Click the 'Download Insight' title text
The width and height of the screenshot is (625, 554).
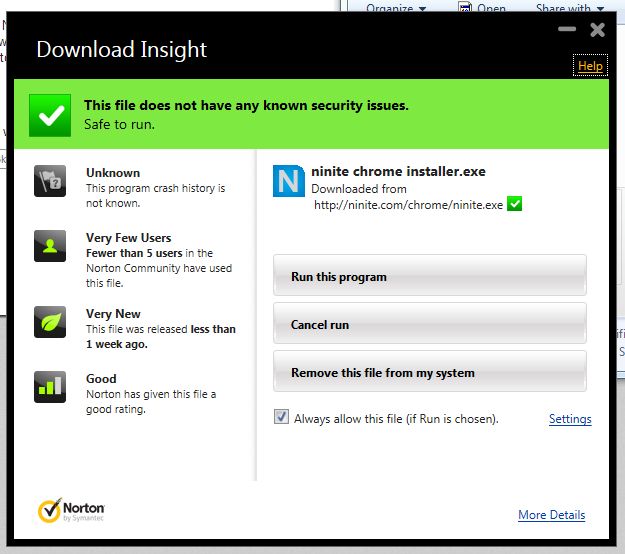121,49
